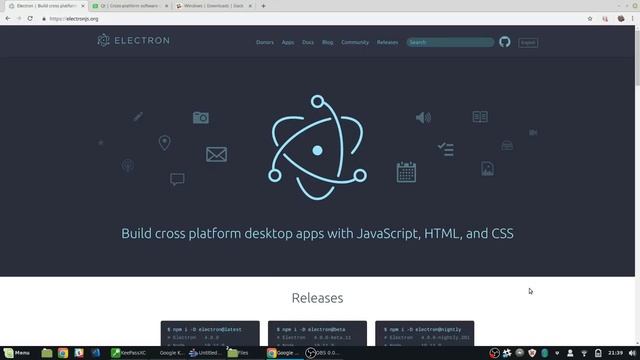The height and width of the screenshot is (360, 640).
Task: Click the shield tray icon
Action: point(532,353)
